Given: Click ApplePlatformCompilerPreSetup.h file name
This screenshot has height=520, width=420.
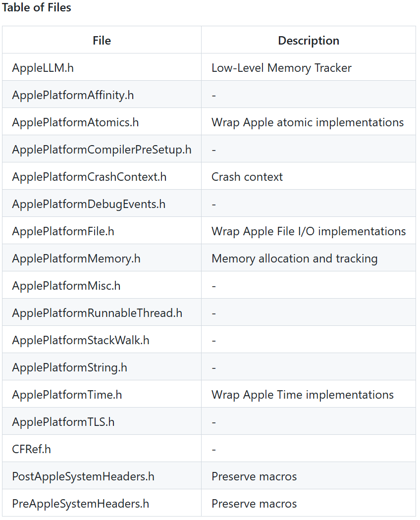Looking at the screenshot, I should tap(102, 150).
